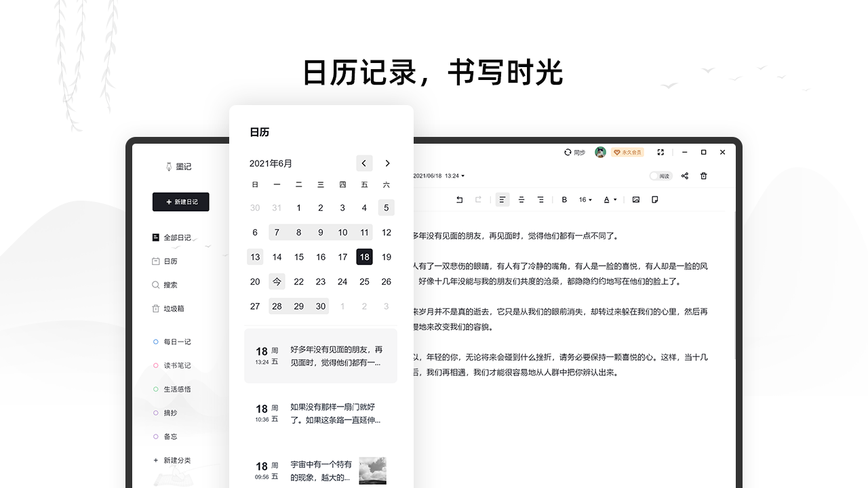Click the 同步 sync icon at top
Viewport: 868px width, 488px height.
(x=567, y=152)
